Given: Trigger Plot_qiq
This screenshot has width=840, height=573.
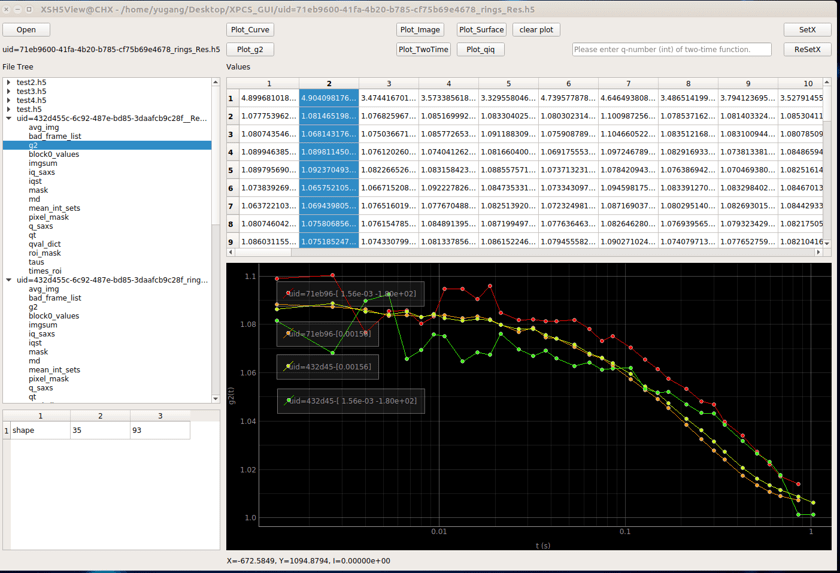Looking at the screenshot, I should (x=481, y=49).
